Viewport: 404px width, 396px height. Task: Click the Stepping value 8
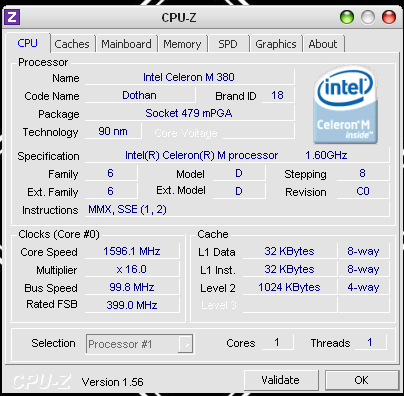coord(363,173)
